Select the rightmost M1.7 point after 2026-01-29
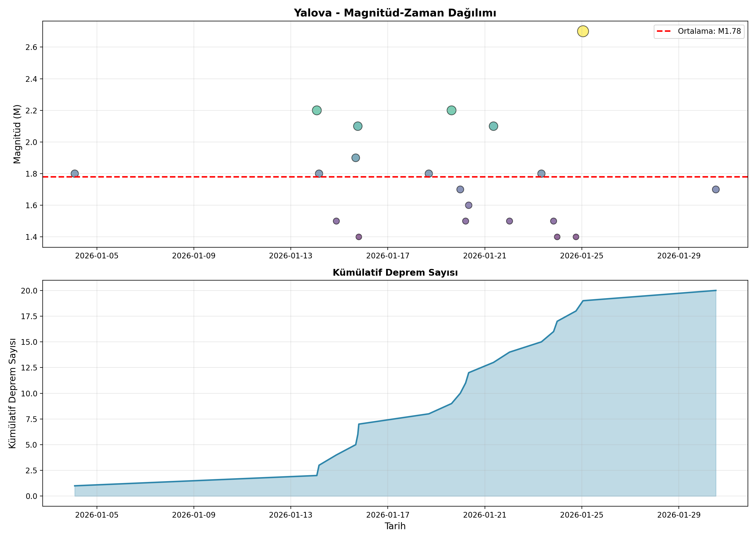 tap(716, 190)
